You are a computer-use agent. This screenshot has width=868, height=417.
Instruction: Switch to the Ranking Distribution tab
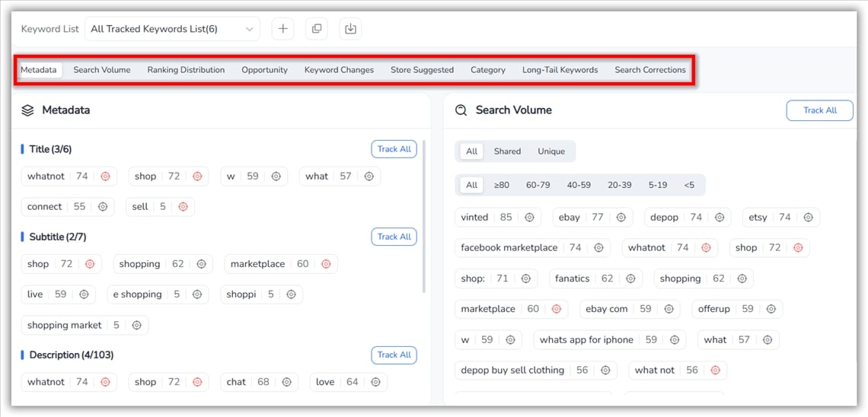click(186, 70)
